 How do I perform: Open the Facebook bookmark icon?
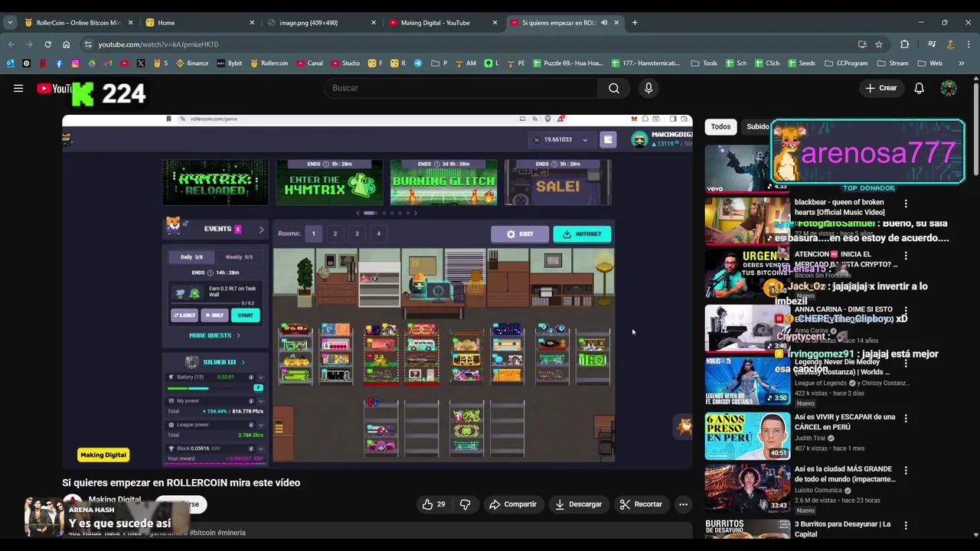(59, 64)
